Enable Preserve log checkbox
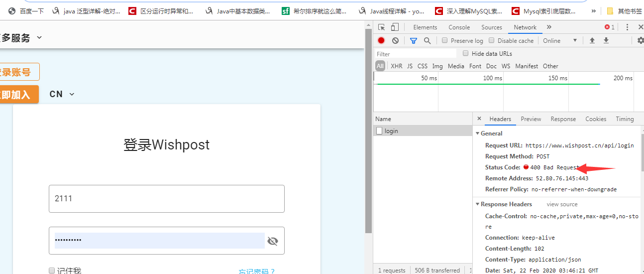This screenshot has width=644, height=274. 445,41
